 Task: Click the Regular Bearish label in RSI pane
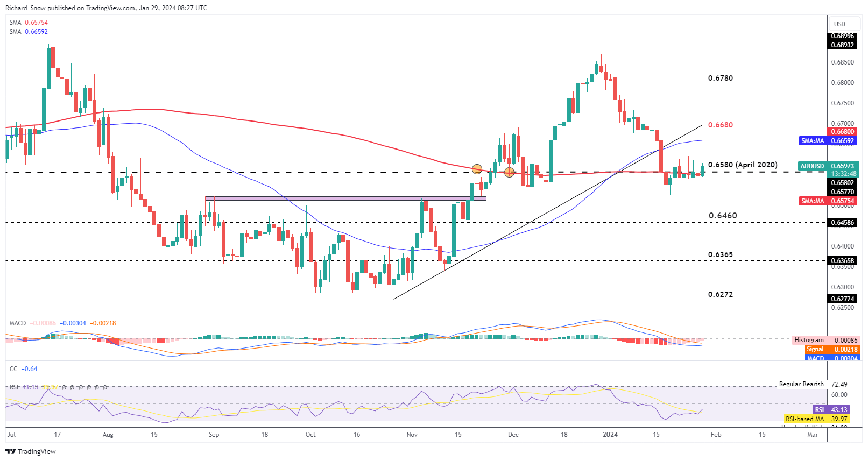[x=801, y=384]
